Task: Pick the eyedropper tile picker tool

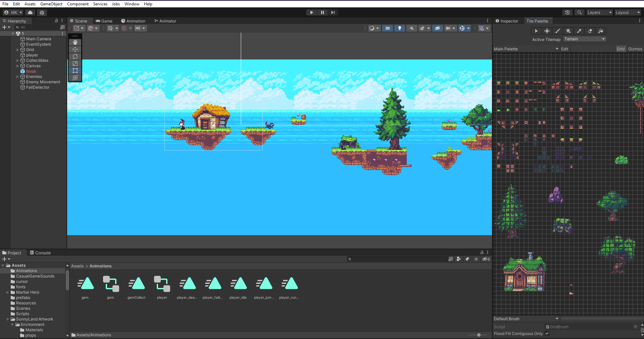Action: (579, 31)
